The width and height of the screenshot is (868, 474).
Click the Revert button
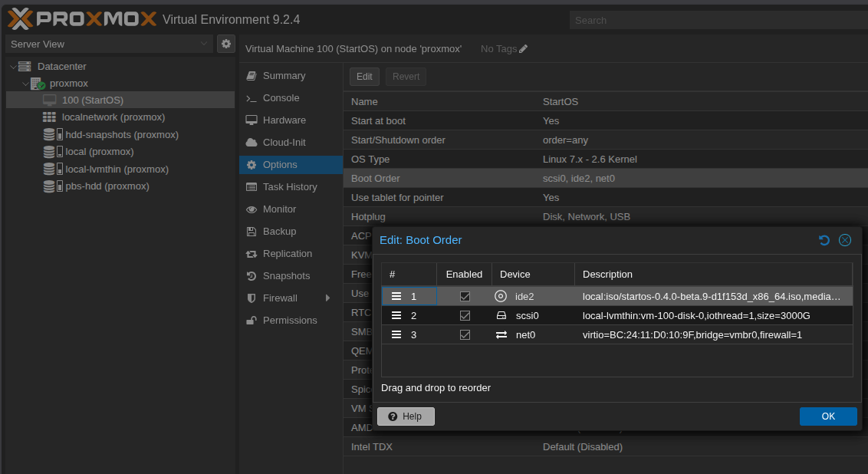click(406, 77)
